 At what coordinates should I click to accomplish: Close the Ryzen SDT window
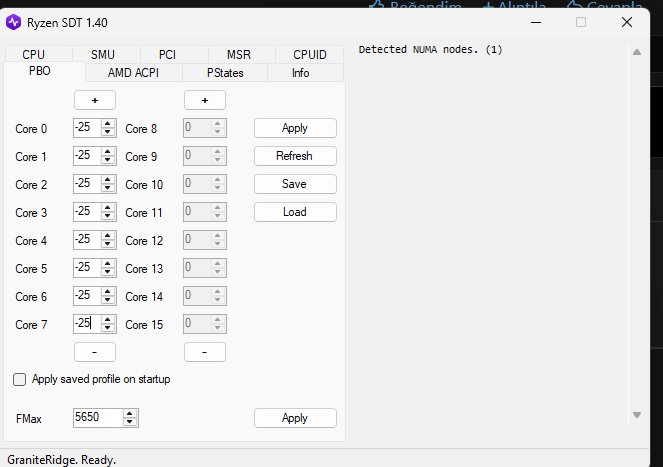click(627, 22)
